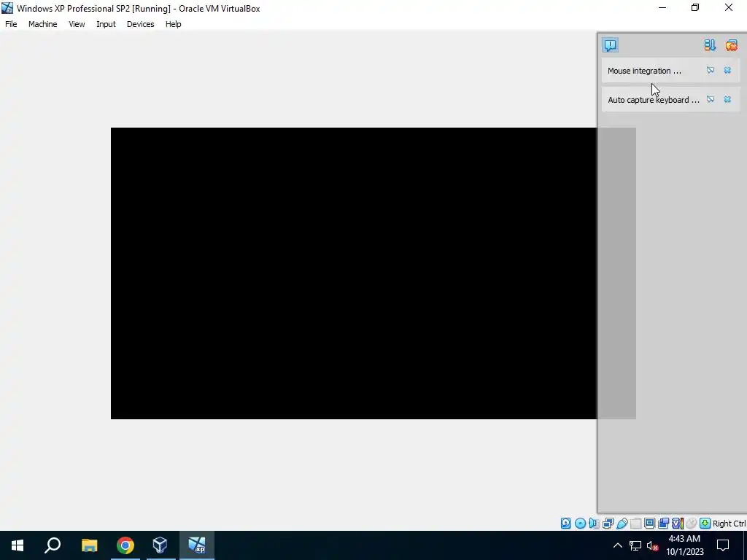Click the network adapters status icon
This screenshot has height=560, width=747.
click(608, 524)
